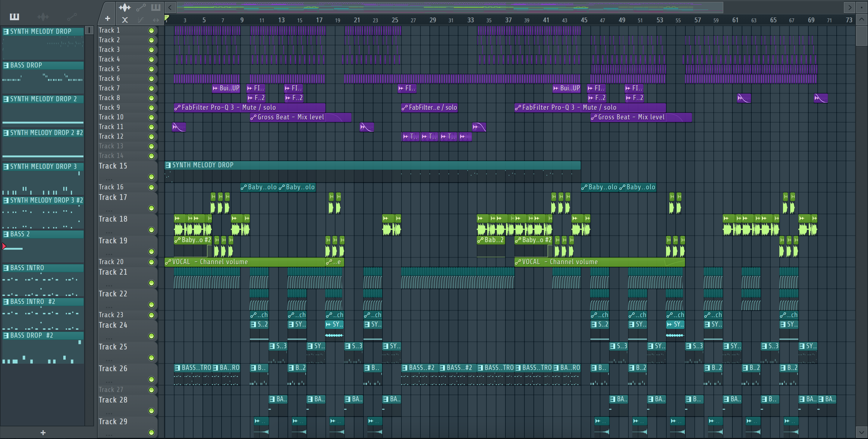Mute Track 18 using its green LED
This screenshot has height=439, width=868.
152,230
